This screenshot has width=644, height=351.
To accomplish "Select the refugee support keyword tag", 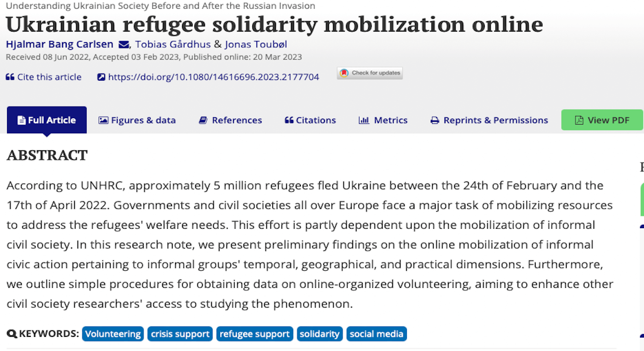I will coord(255,334).
